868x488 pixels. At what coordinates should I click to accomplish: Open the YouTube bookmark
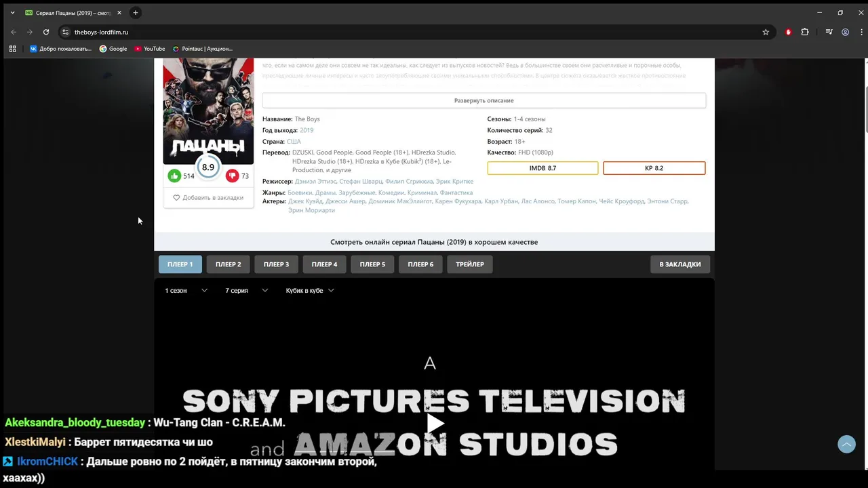tap(150, 49)
